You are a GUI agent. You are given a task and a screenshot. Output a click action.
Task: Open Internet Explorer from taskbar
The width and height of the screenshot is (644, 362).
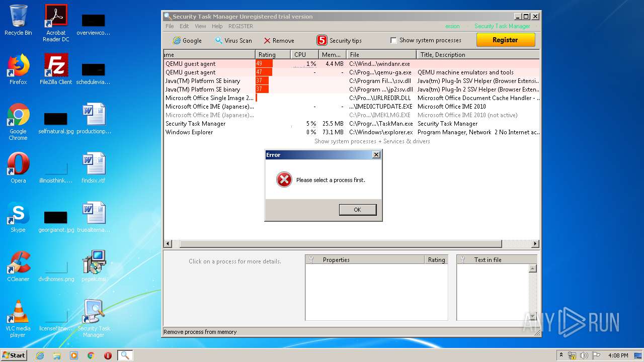click(40, 355)
